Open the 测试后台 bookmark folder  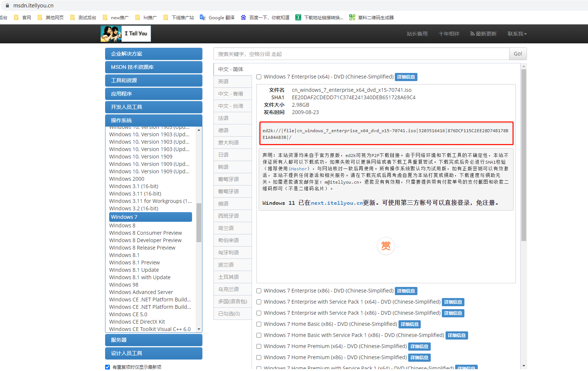pos(83,17)
